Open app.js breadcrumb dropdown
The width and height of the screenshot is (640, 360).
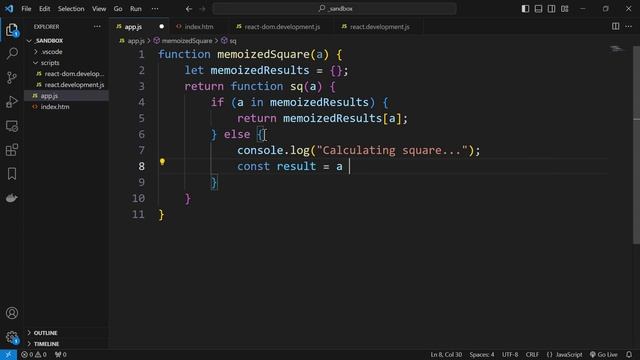pos(132,41)
